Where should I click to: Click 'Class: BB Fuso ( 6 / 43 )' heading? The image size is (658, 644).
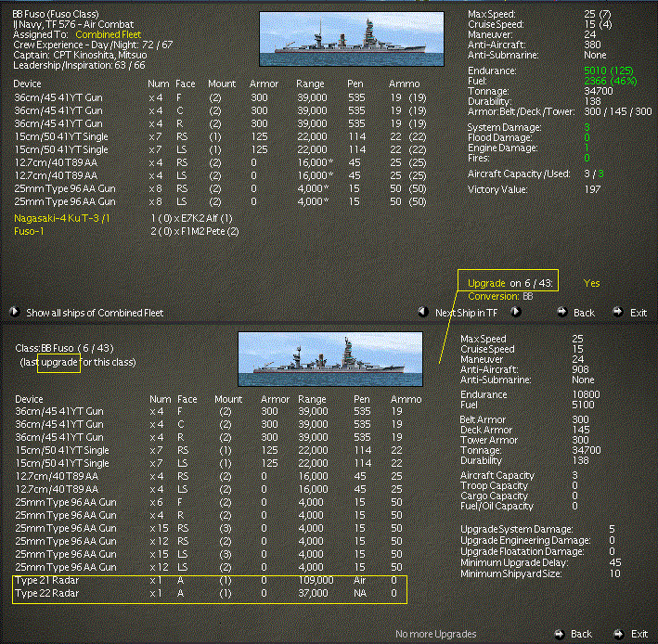pos(64,348)
